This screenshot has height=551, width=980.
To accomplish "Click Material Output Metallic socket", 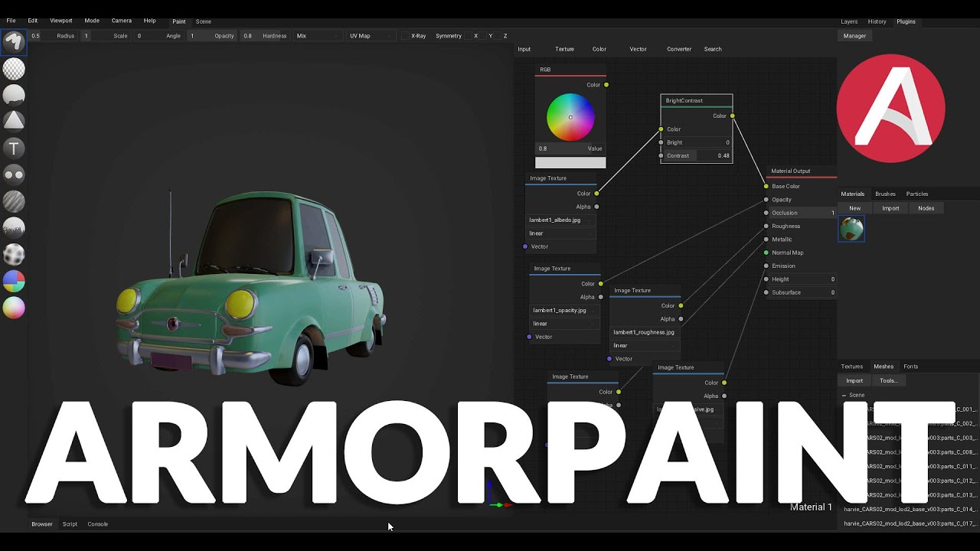I will coord(766,240).
